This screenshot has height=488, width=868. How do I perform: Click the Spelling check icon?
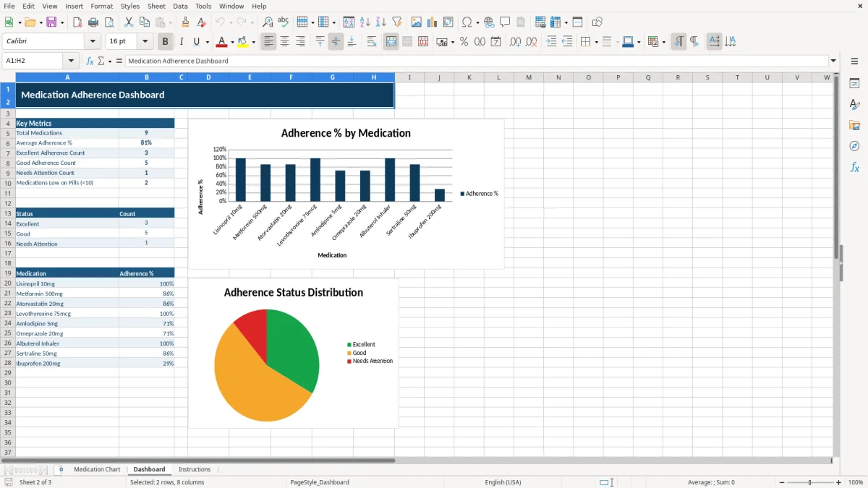click(284, 22)
